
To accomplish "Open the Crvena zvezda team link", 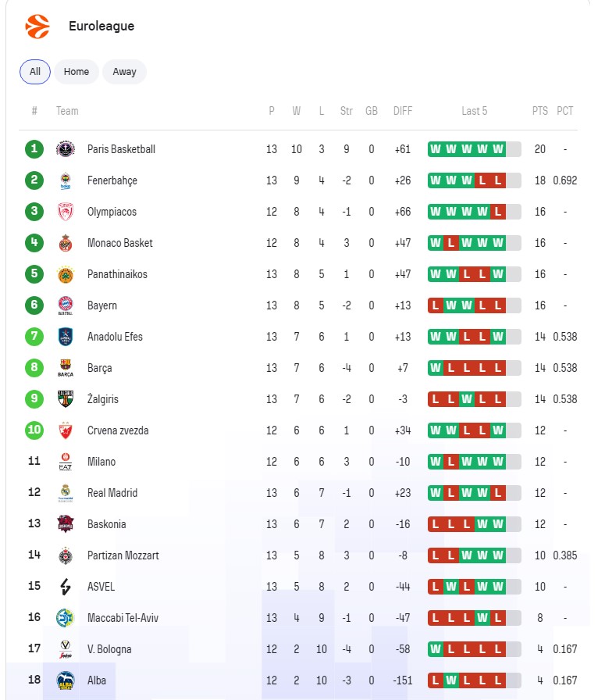I will 118,430.
